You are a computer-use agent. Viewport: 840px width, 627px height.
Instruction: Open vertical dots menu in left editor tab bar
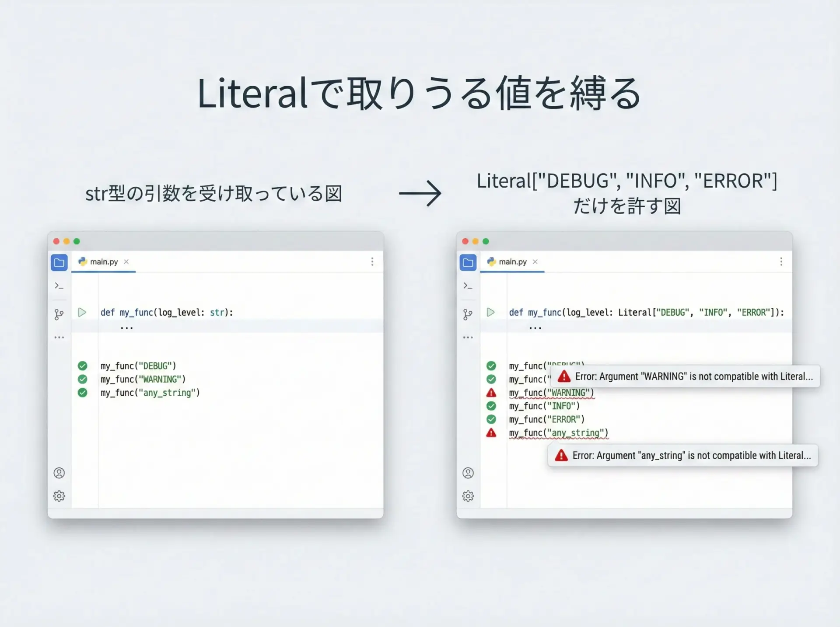coord(372,261)
